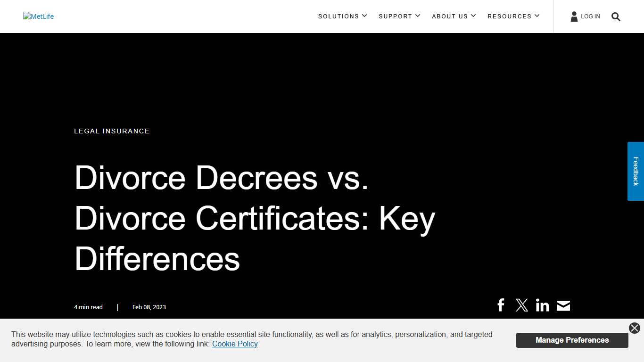Open the RESOURCES dropdown
Screen dimensions: 644x362
point(513,16)
